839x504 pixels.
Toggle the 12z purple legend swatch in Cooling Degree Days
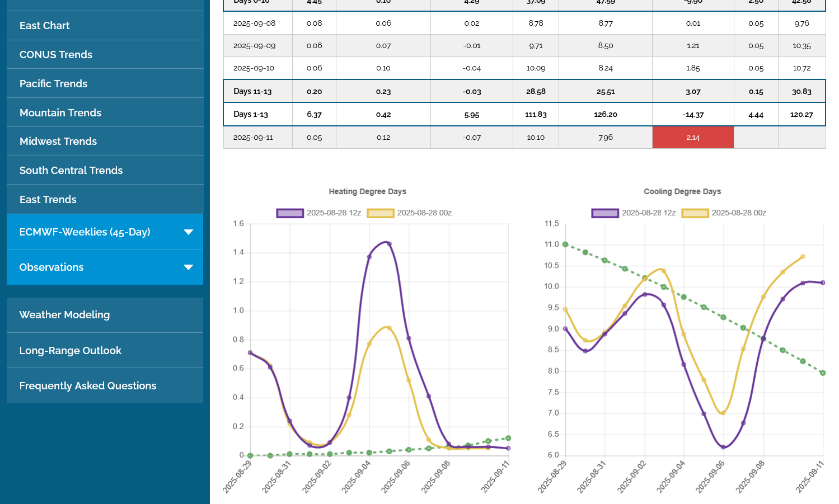605,213
